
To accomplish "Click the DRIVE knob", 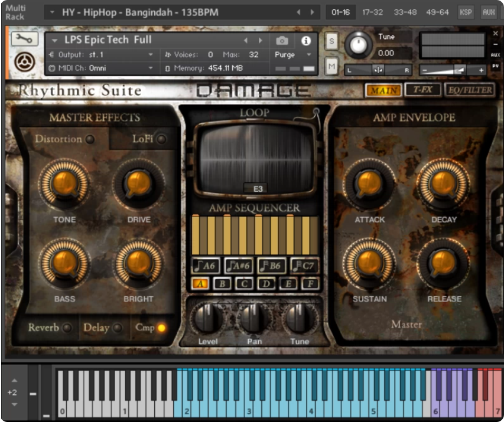I will [138, 184].
